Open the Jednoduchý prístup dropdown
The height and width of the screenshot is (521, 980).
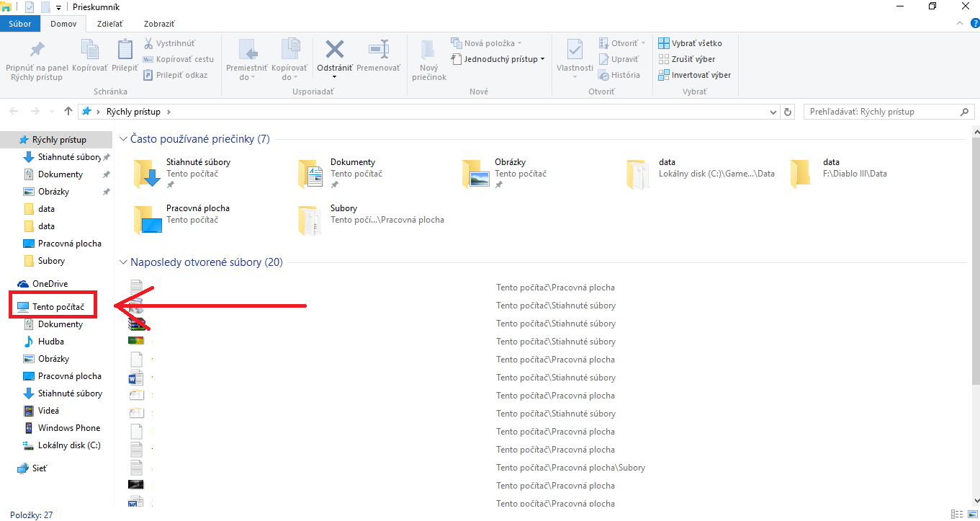click(x=498, y=59)
